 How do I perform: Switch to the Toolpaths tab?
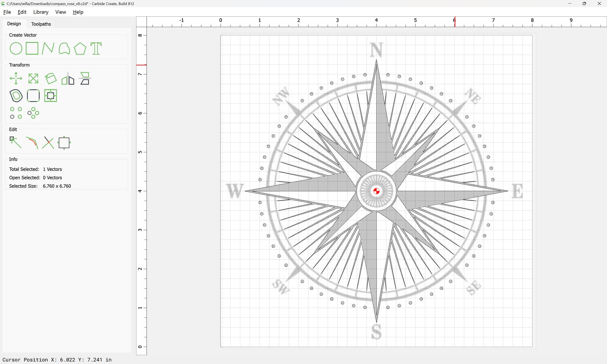point(41,24)
